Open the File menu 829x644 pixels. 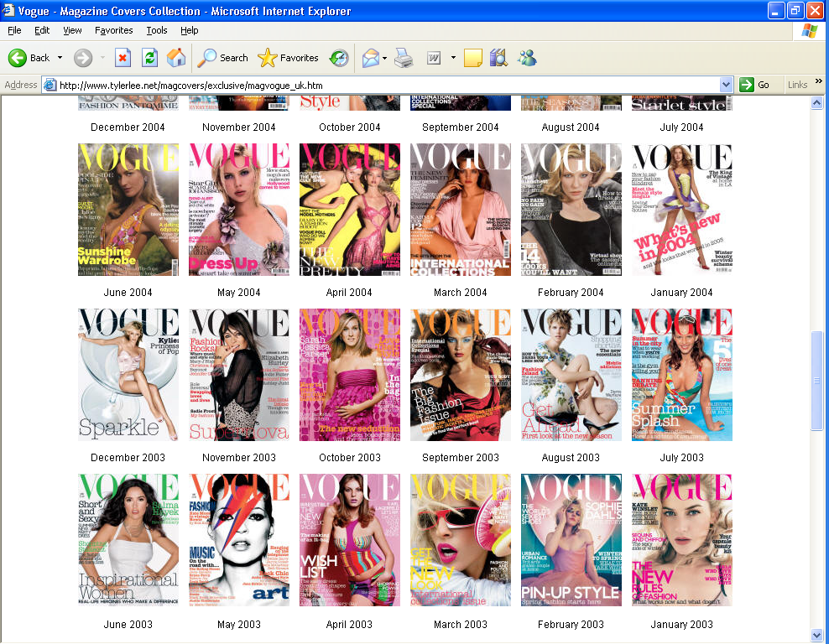(14, 30)
